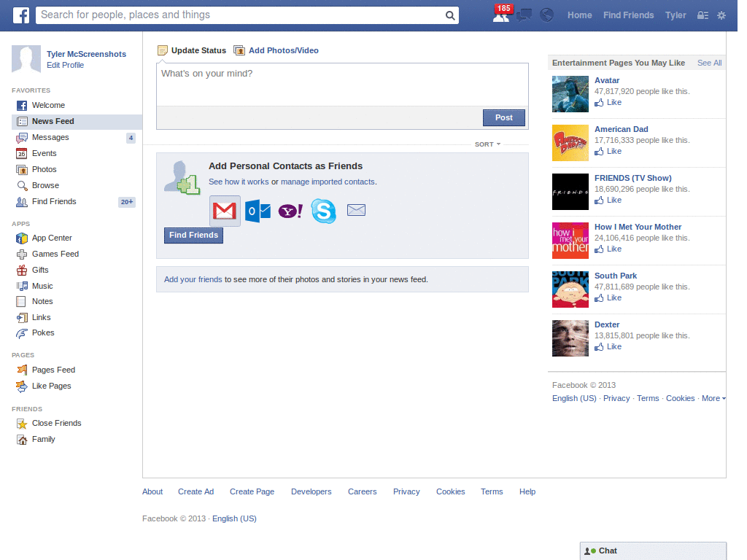
Task: Click the Pokes sidebar icon
Action: click(x=22, y=333)
